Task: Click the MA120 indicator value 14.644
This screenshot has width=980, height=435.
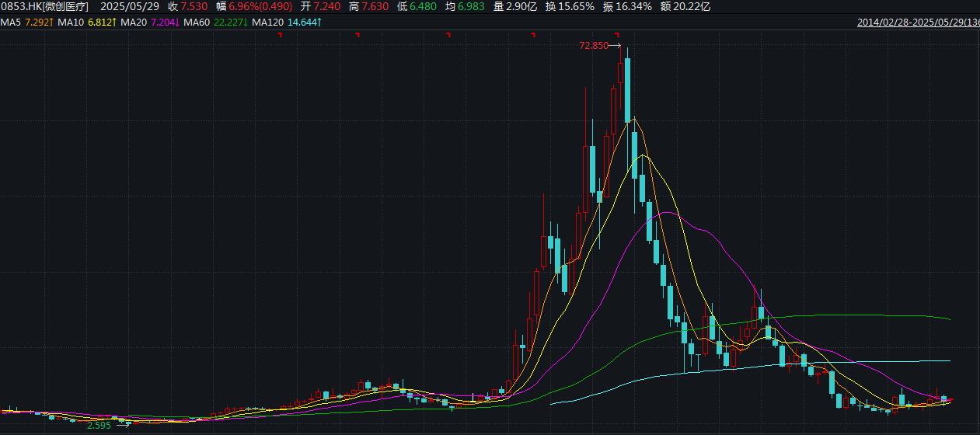Action: (x=306, y=23)
